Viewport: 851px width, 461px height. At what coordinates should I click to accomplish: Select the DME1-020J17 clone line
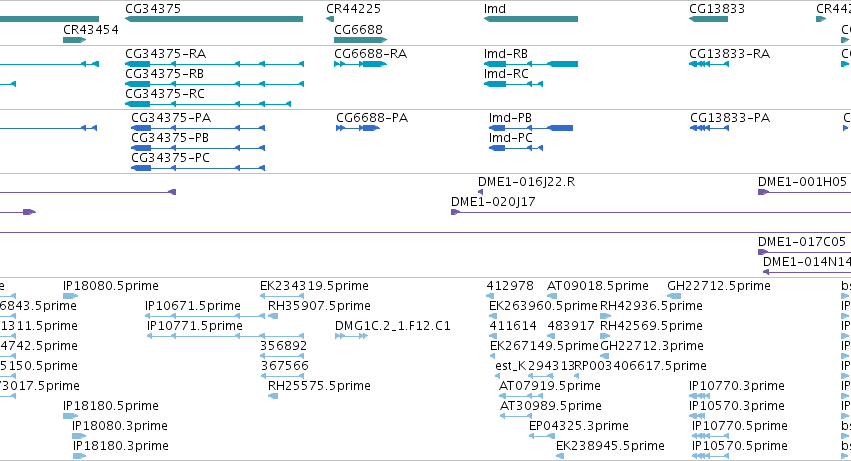point(651,212)
